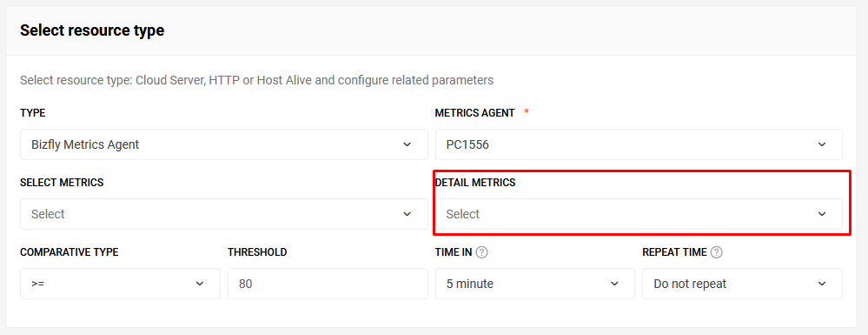Click the chevron arrow in the REPEAT TIME field
Image resolution: width=868 pixels, height=335 pixels.
coord(821,284)
